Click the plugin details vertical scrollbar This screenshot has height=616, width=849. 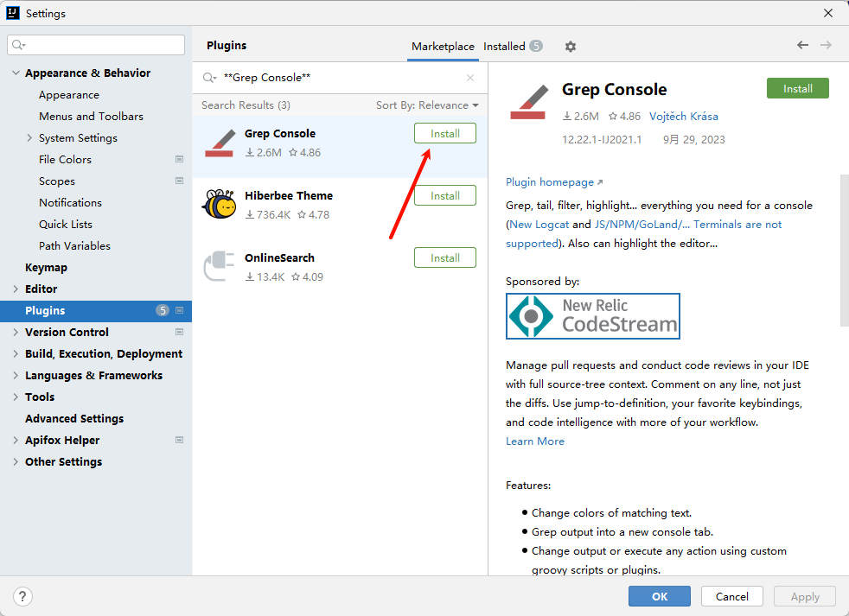pos(844,250)
